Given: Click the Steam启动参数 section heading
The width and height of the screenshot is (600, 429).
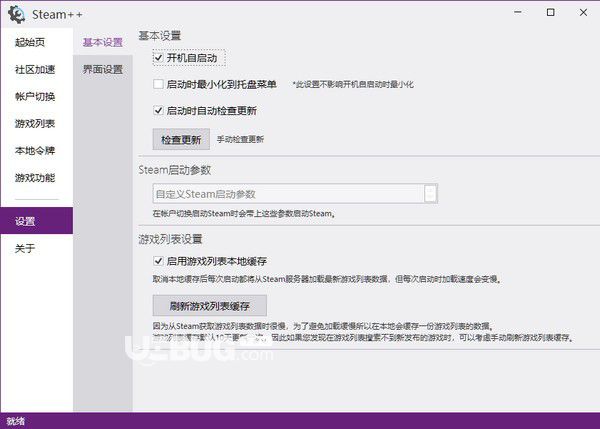Looking at the screenshot, I should pos(175,170).
